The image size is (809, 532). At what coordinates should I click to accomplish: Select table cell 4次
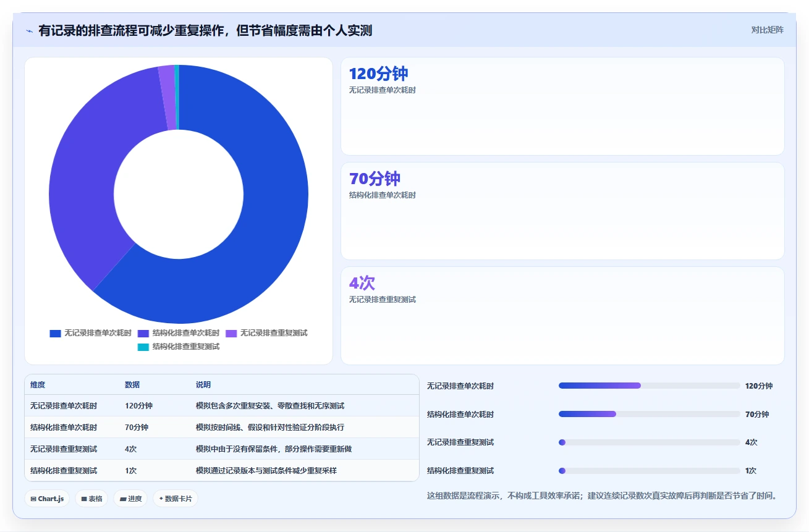point(131,449)
